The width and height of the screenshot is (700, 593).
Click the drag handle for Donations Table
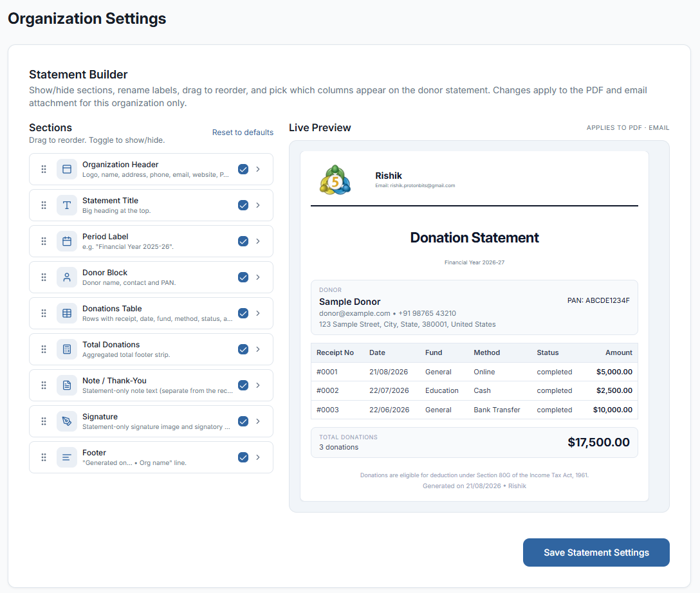point(44,313)
